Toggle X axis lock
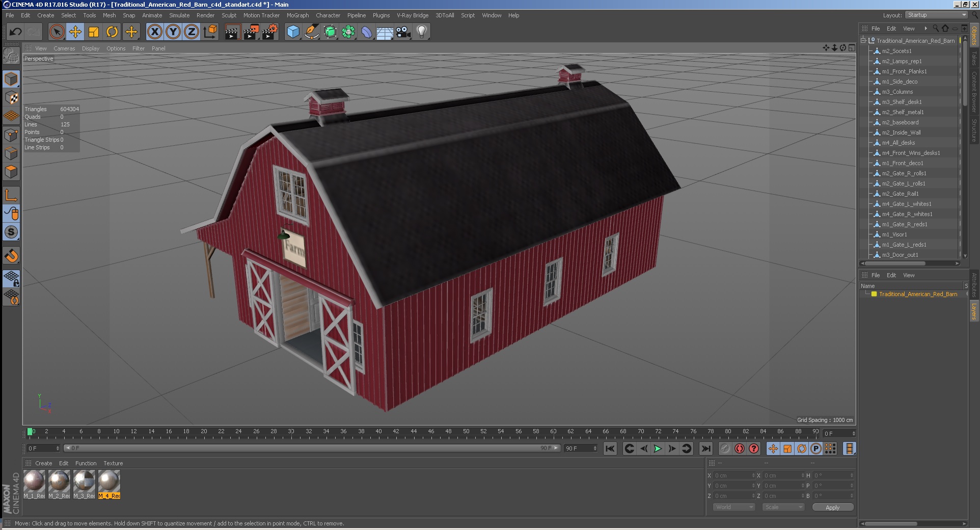 click(x=155, y=32)
